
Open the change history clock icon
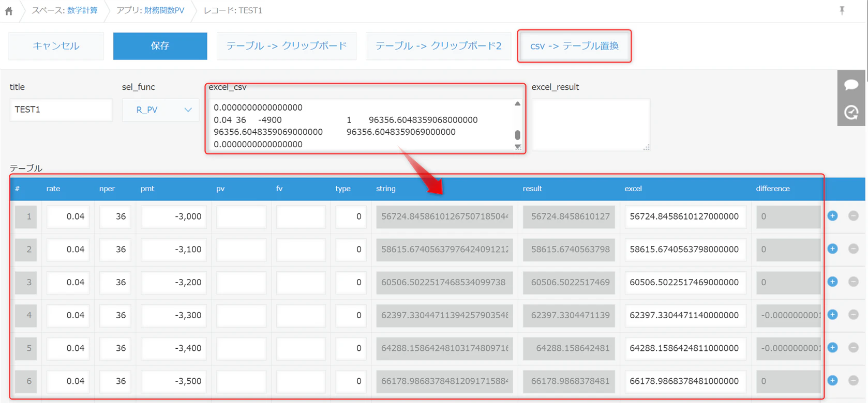click(851, 112)
